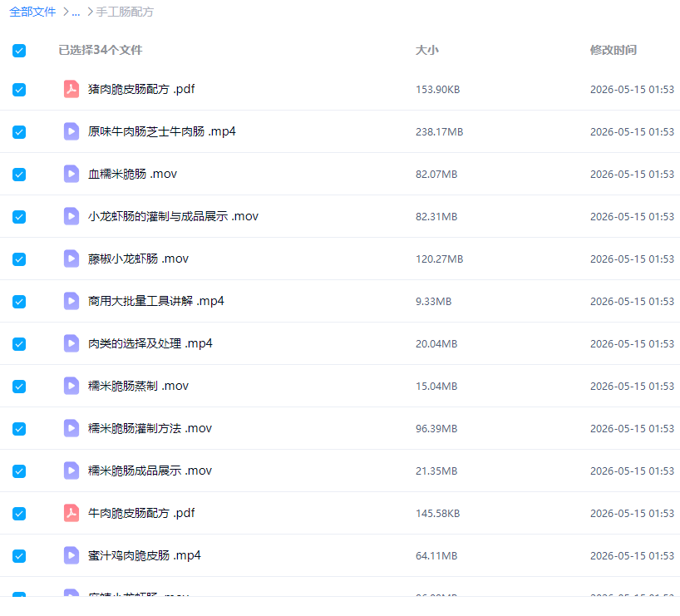Click the 21.35MB size value
Screen dimensions: 680x616
pos(436,471)
